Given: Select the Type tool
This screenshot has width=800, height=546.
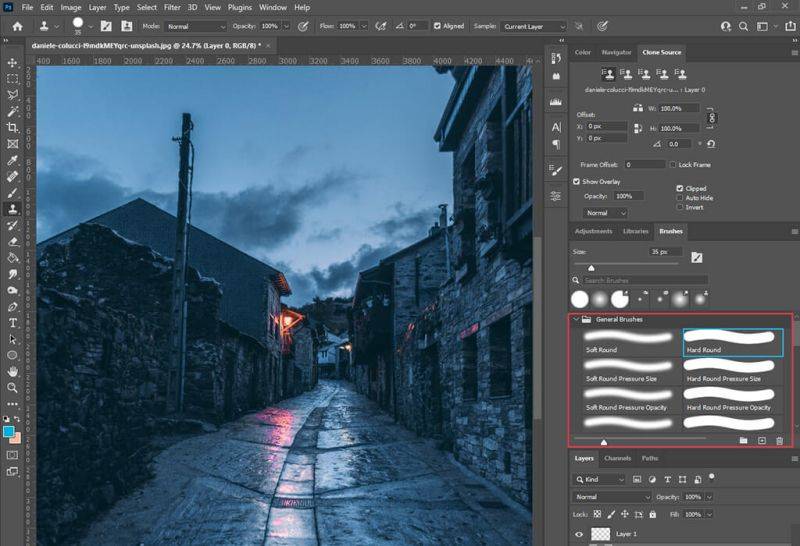Looking at the screenshot, I should point(13,323).
